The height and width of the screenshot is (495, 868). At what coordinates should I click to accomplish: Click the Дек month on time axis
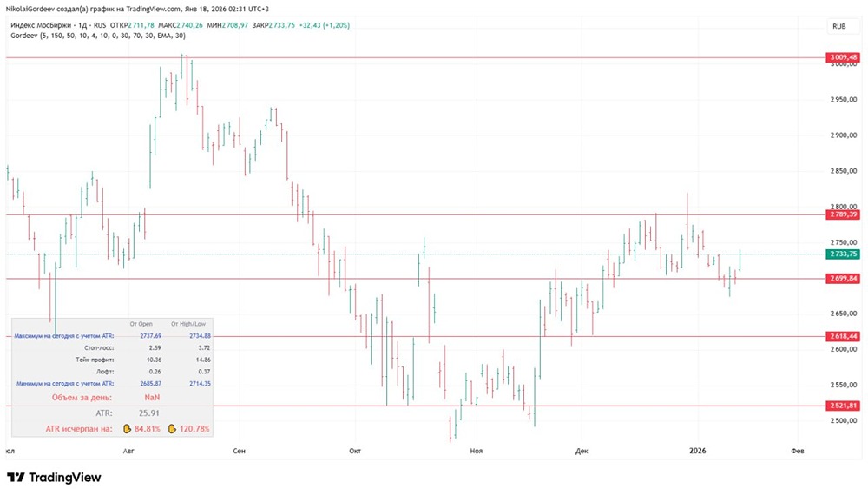pyautogui.click(x=582, y=451)
